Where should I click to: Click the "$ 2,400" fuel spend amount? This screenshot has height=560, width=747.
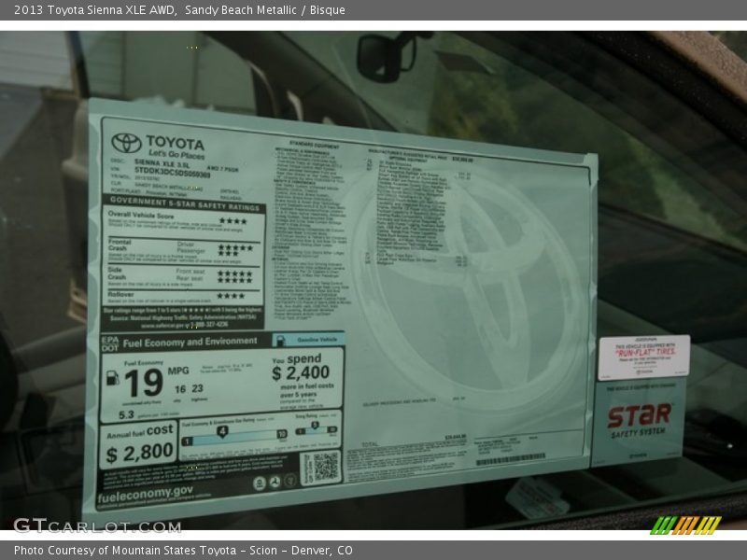point(301,372)
